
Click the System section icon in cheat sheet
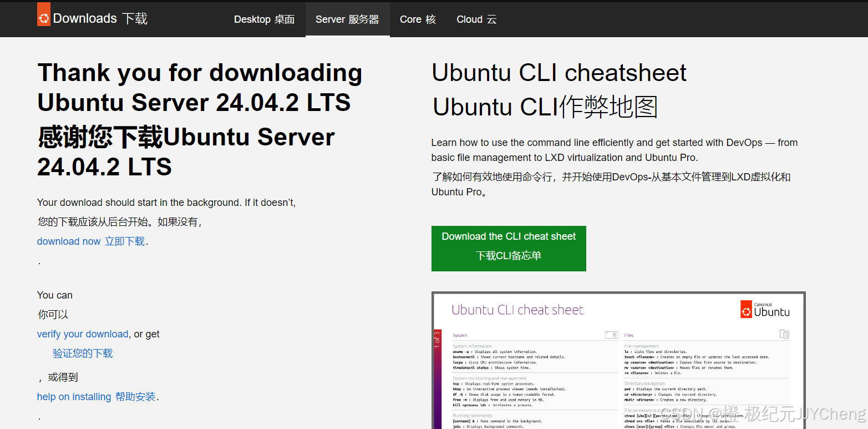pyautogui.click(x=611, y=335)
